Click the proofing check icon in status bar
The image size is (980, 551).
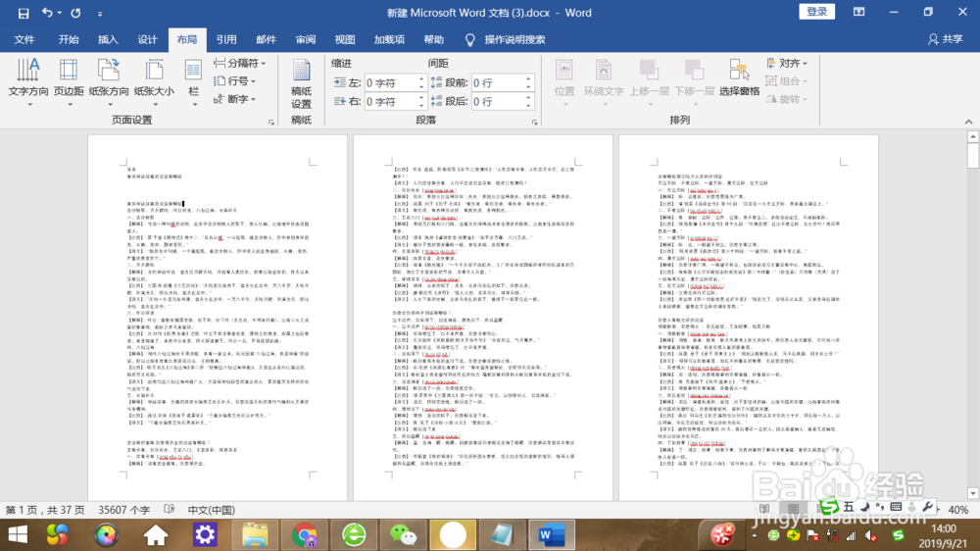(170, 509)
